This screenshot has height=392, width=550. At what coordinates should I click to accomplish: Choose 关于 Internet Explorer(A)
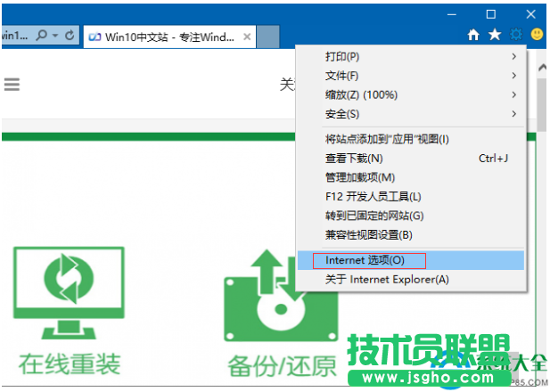click(x=411, y=280)
